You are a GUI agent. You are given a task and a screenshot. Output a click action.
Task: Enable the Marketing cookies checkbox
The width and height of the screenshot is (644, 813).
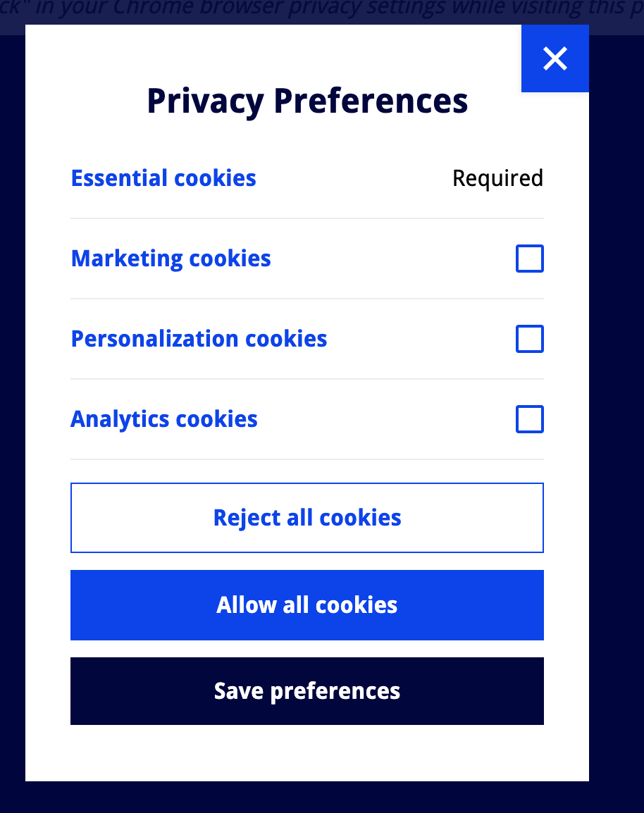pos(529,259)
